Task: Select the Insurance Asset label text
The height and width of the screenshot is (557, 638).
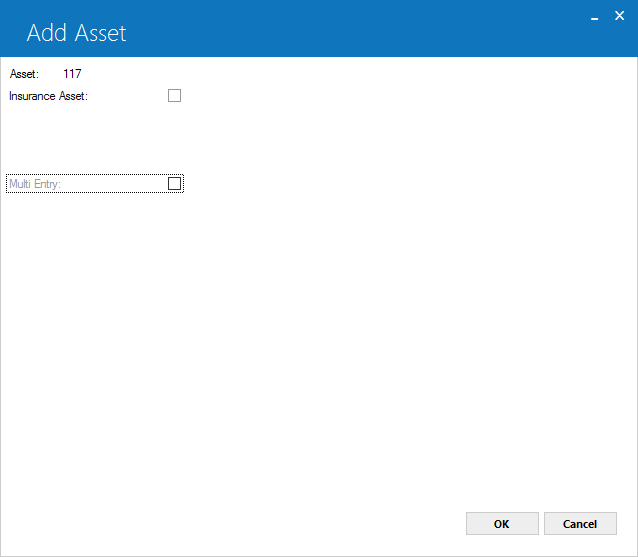Action: (x=48, y=96)
